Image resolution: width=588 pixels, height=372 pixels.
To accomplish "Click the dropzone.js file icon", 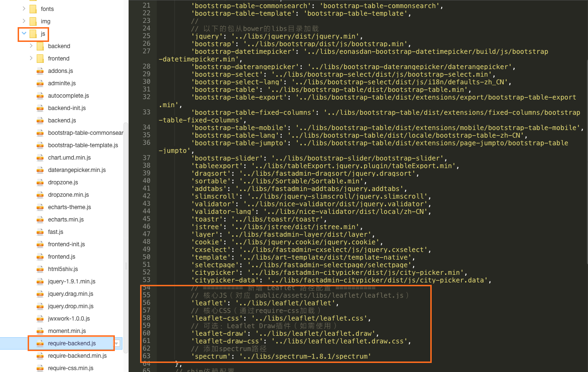I will coord(40,182).
